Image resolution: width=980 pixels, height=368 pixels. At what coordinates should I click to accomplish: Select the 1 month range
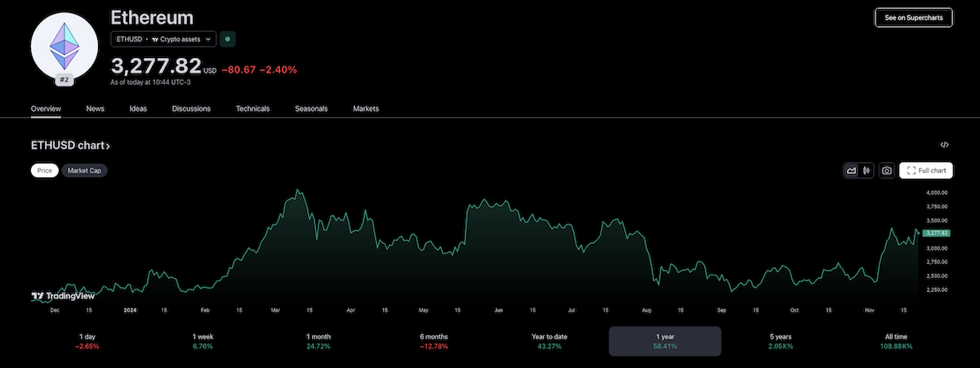[x=318, y=342]
